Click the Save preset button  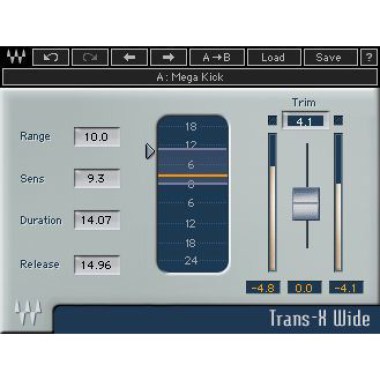tap(330, 57)
